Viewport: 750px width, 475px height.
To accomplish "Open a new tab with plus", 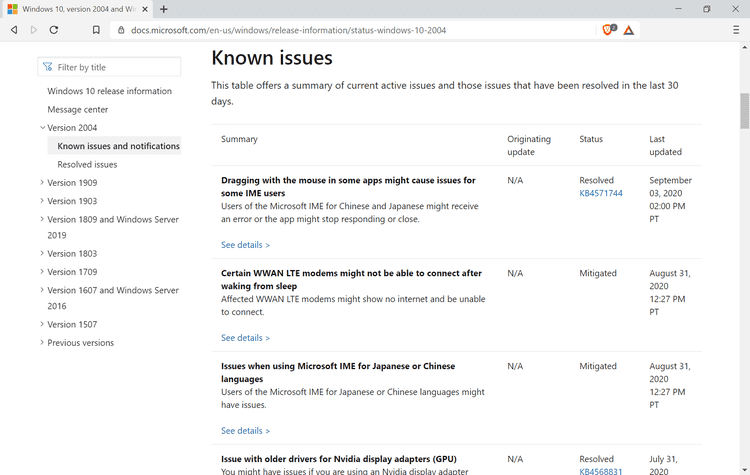I will coord(164,9).
